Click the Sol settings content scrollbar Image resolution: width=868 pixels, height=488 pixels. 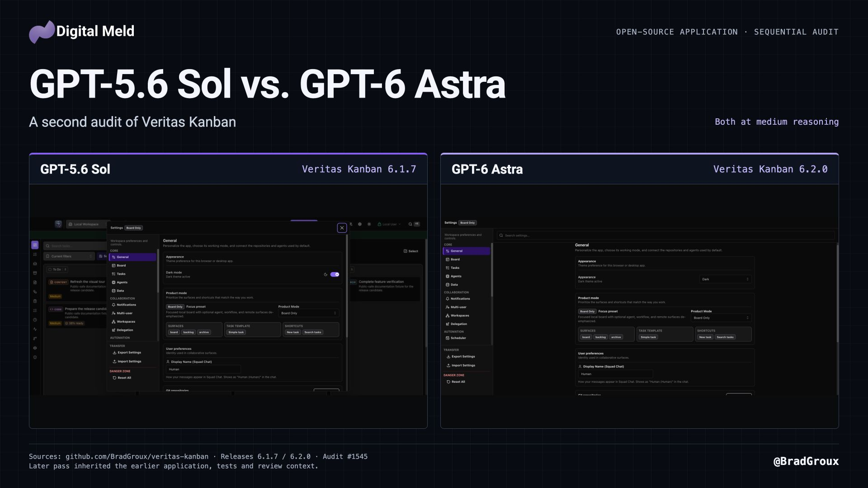(347, 286)
